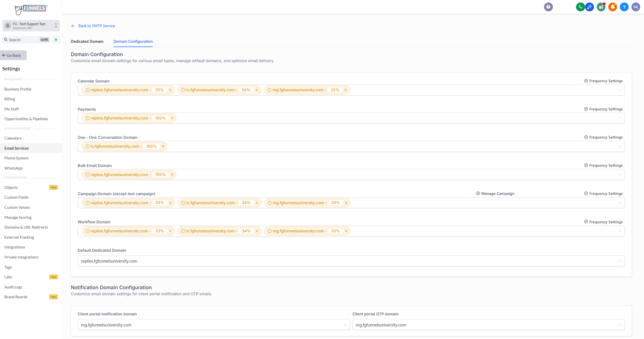Remove replies domain from Payments field
644x339 pixels.
click(172, 118)
